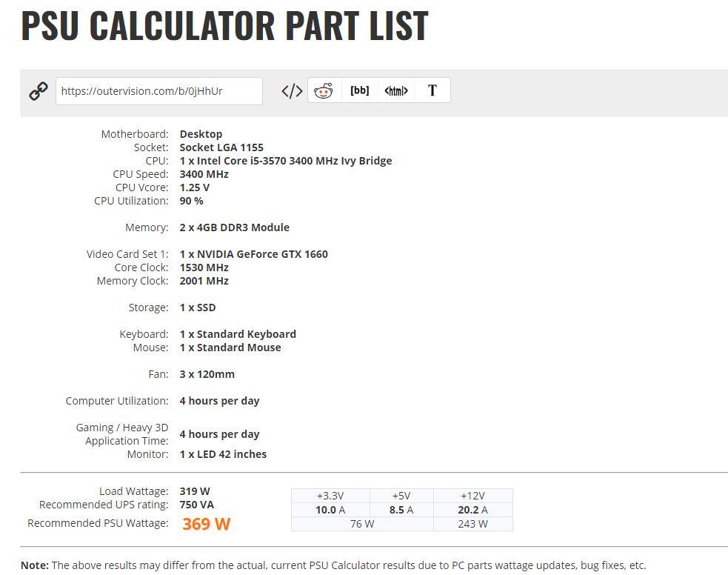The image size is (728, 575).
Task: Share build via Reddit icon
Action: 324,90
